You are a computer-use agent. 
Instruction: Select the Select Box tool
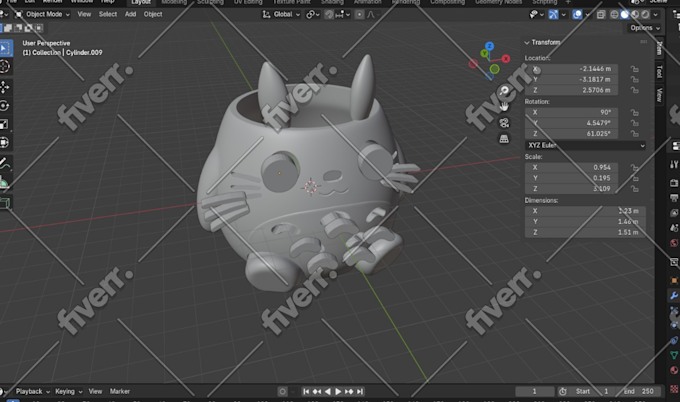coord(5,48)
